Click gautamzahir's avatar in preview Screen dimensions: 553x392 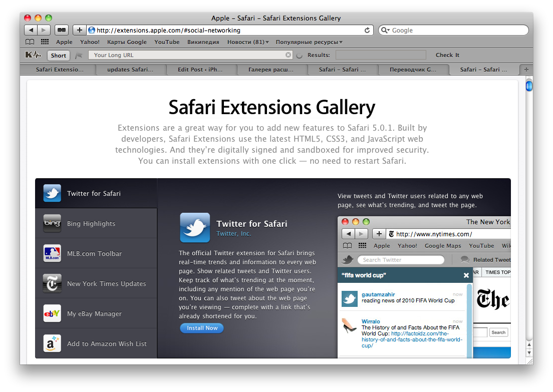click(x=350, y=299)
